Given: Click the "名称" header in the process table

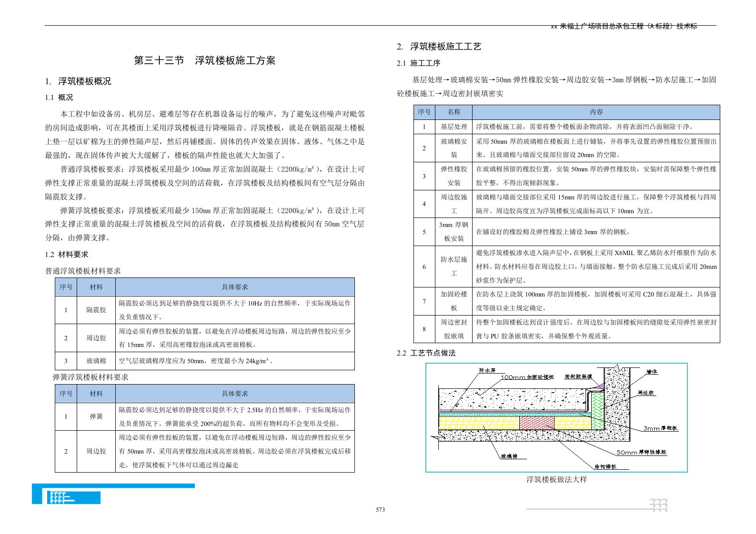Looking at the screenshot, I should (x=454, y=112).
